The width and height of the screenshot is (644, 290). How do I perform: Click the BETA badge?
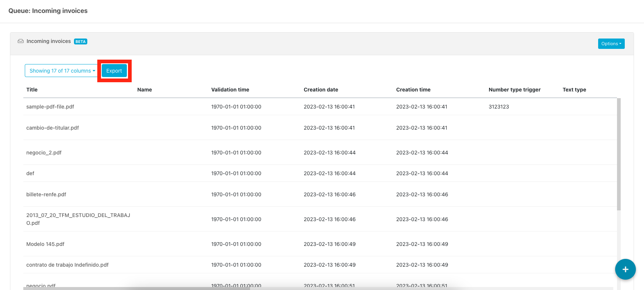pos(81,41)
